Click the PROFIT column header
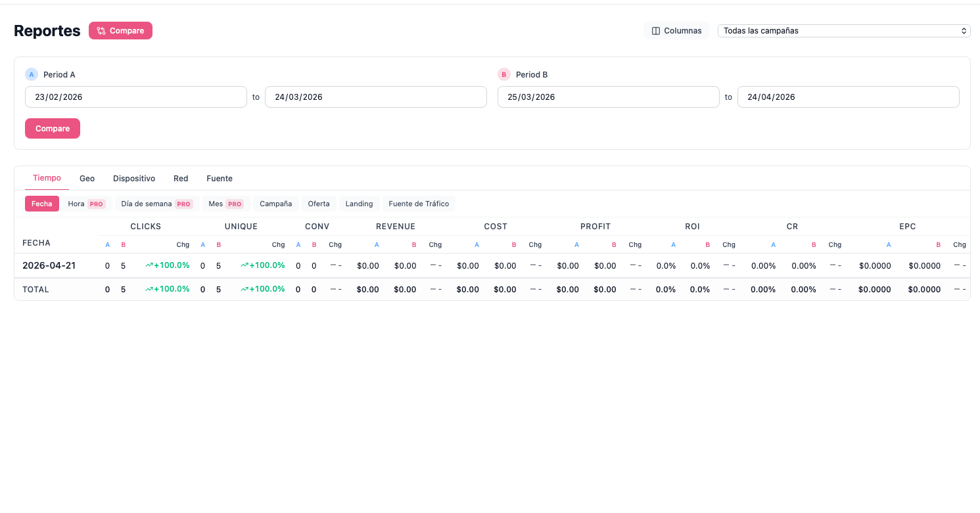The width and height of the screenshot is (980, 513). tap(595, 227)
